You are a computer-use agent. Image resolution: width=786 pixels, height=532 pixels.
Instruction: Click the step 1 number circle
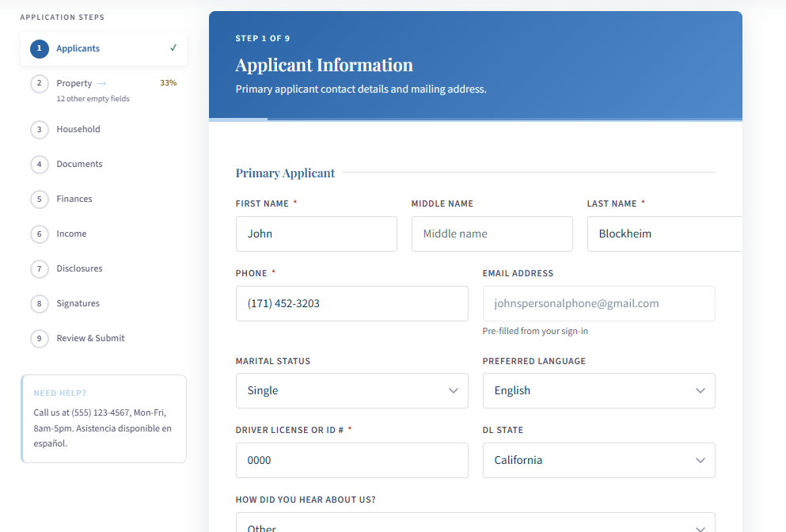coord(40,48)
